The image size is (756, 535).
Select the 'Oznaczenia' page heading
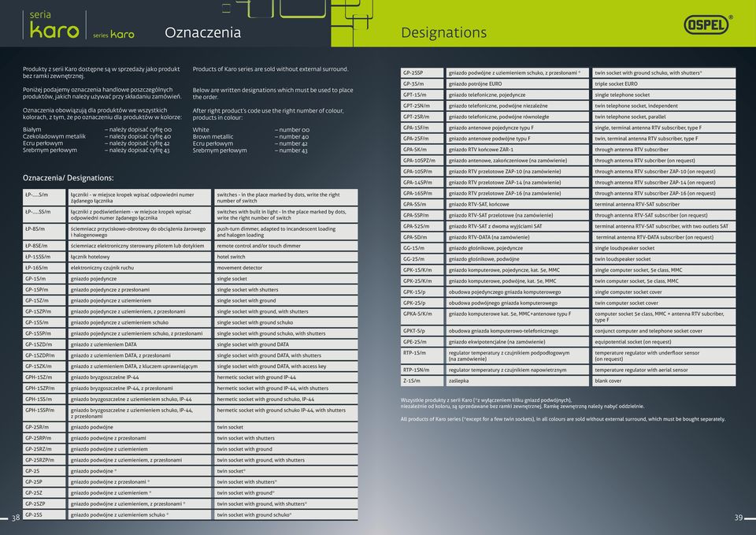pyautogui.click(x=202, y=32)
